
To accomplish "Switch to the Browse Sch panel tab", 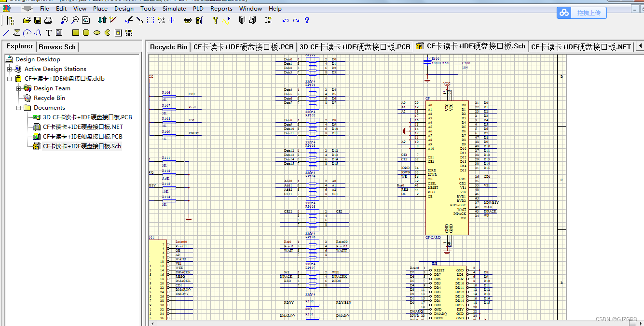I will point(57,46).
